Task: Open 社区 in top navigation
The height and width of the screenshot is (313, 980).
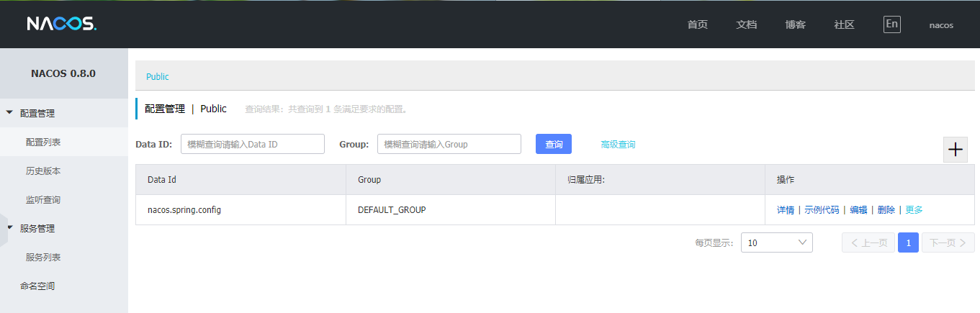Action: [x=845, y=24]
